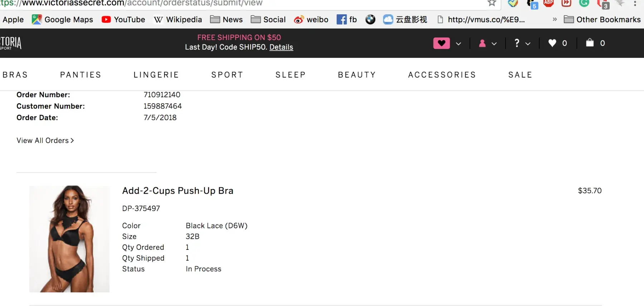Image resolution: width=644 pixels, height=307 pixels.
Task: Open the Chrome three-dot menu
Action: click(x=635, y=3)
